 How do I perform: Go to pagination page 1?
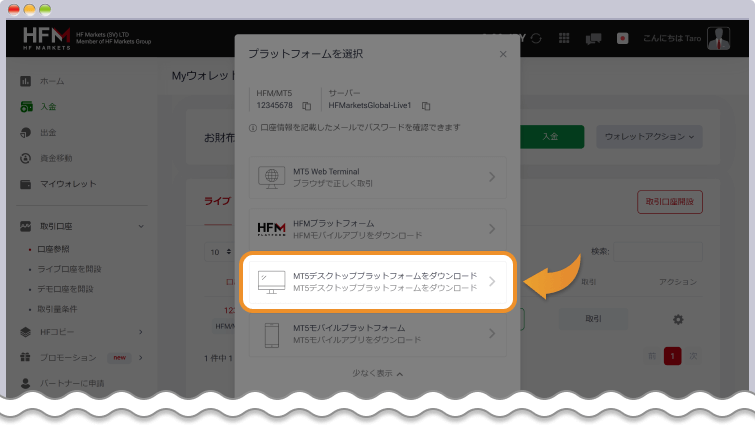click(673, 356)
